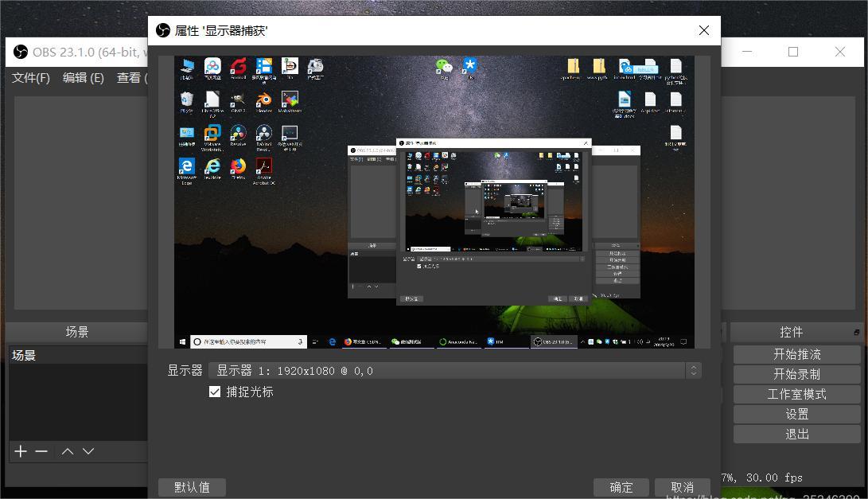Viewport: 868px width, 499px height.
Task: Click the Firefox desktop icon in preview
Action: [x=238, y=169]
